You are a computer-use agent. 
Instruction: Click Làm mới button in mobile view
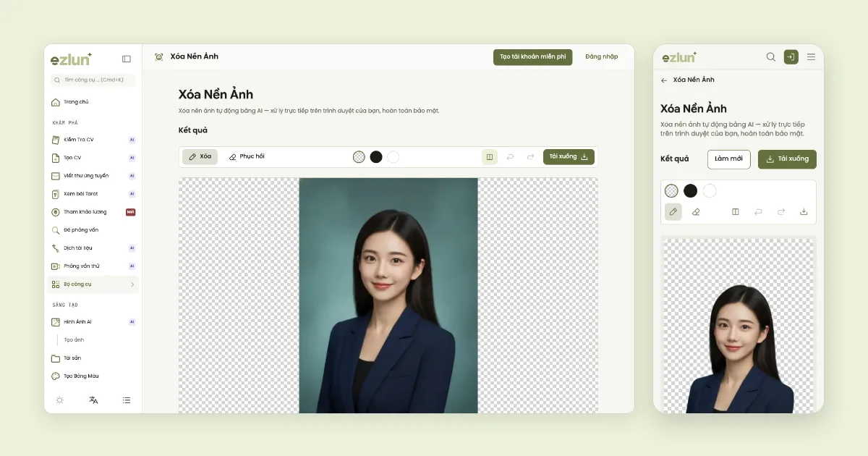[729, 159]
